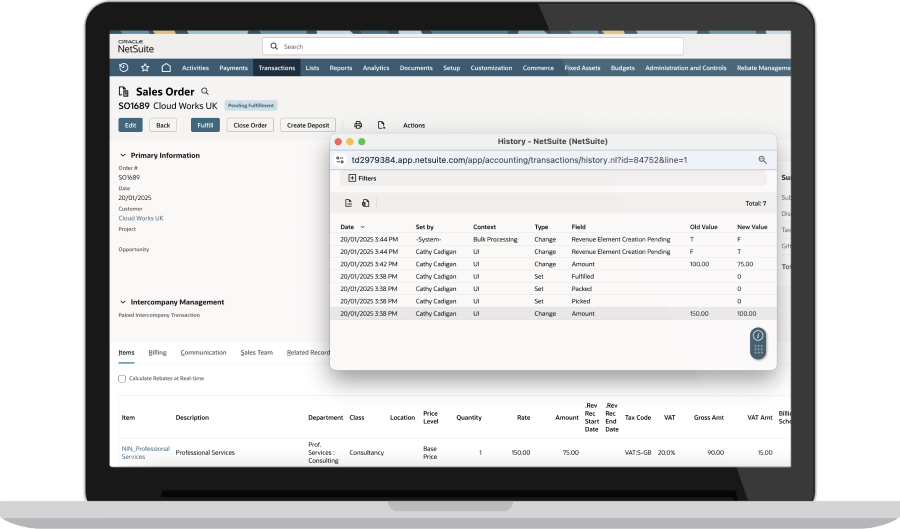The image size is (900, 529).
Task: Select the Picked field history row
Action: pos(553,301)
